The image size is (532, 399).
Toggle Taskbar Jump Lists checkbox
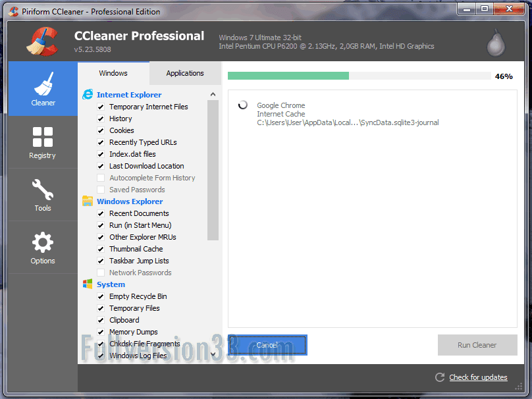101,261
